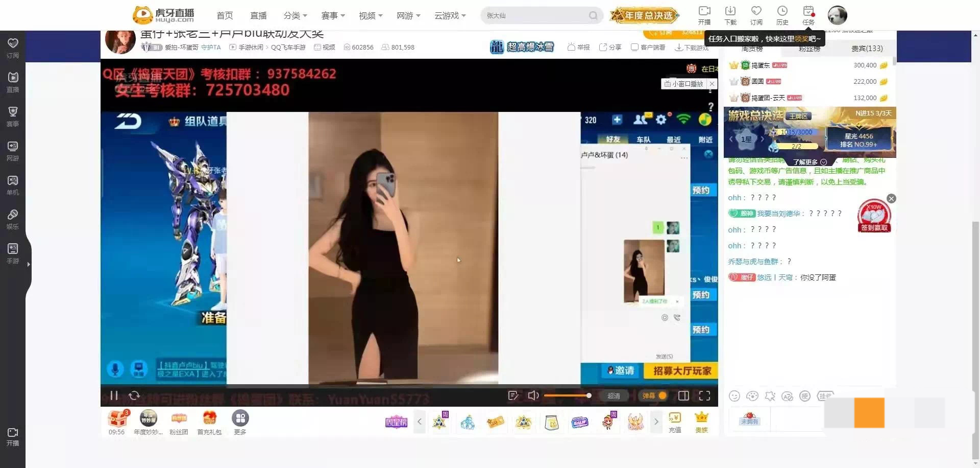Adjust the volume slider in player controls
980x468 pixels.
click(567, 395)
